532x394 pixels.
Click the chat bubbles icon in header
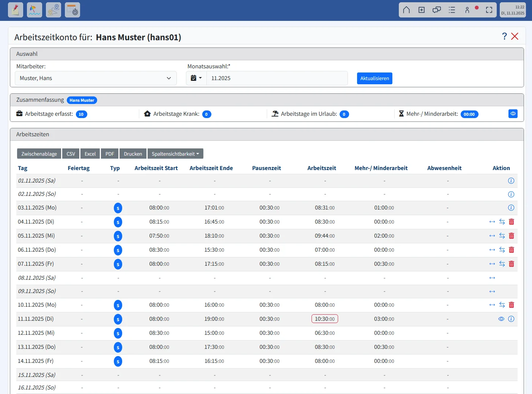pyautogui.click(x=437, y=10)
